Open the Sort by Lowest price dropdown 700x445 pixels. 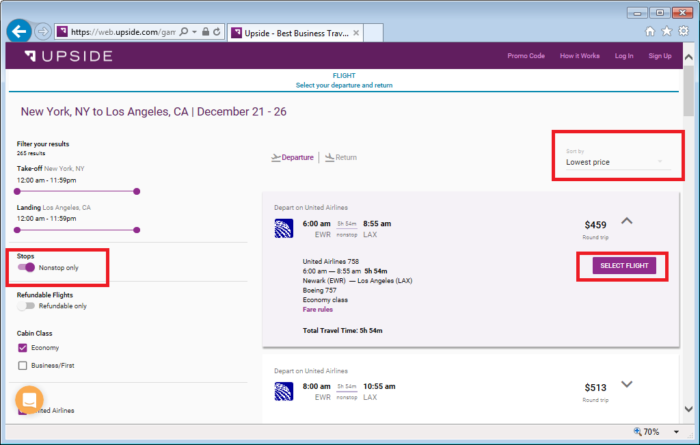pyautogui.click(x=617, y=162)
